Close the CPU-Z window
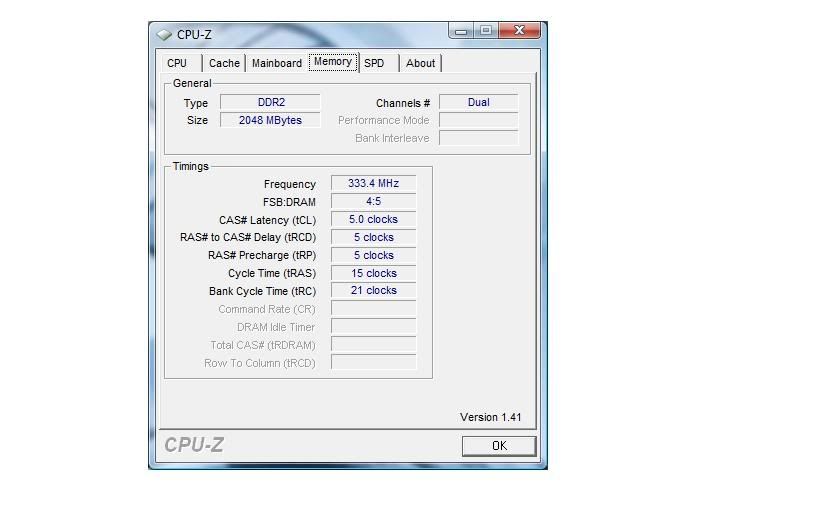 [519, 31]
